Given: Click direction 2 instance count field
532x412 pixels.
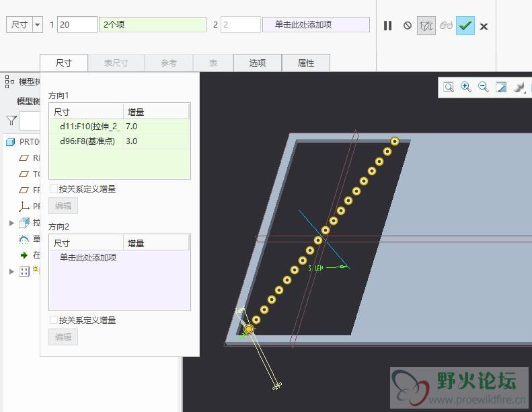Looking at the screenshot, I should 241,25.
